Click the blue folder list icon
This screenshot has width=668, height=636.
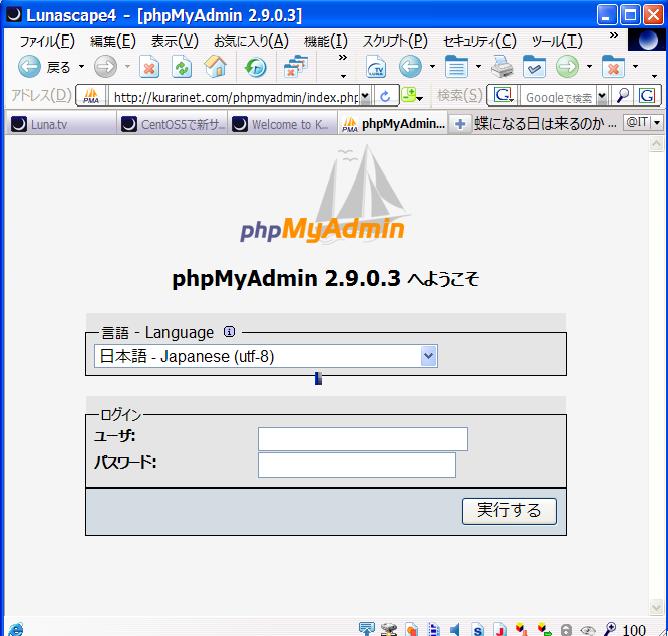point(456,67)
